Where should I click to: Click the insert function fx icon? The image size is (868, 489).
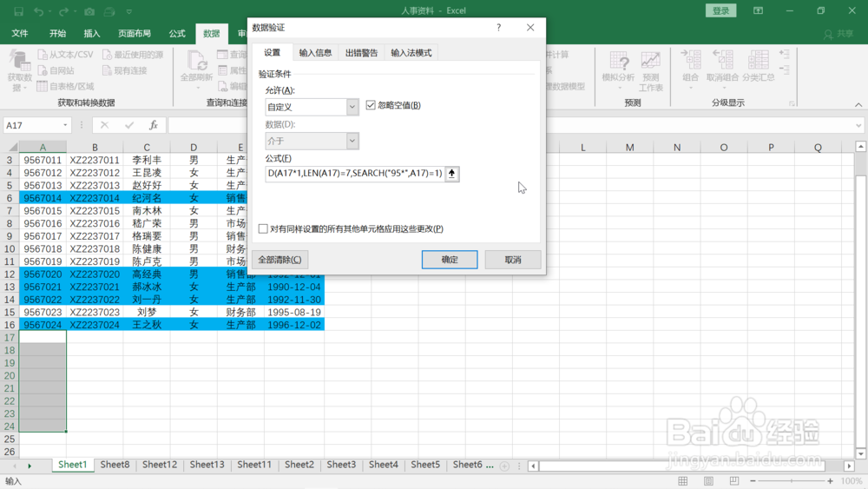point(154,125)
